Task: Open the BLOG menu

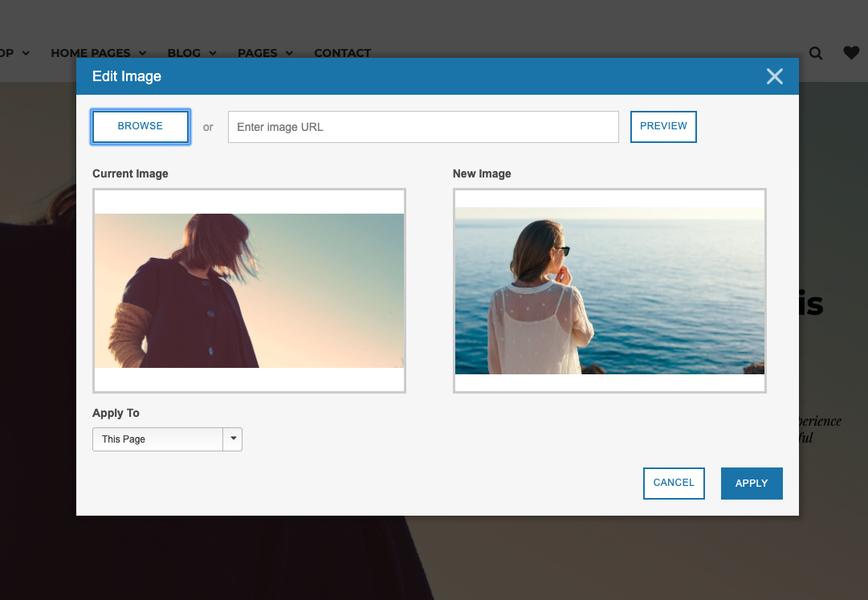Action: 185,53
